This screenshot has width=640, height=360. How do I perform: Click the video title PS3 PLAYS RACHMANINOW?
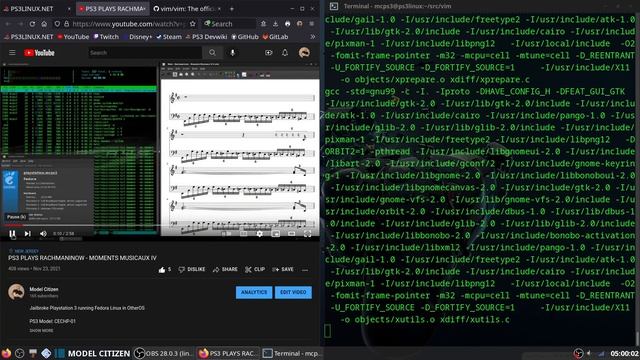coord(82,258)
